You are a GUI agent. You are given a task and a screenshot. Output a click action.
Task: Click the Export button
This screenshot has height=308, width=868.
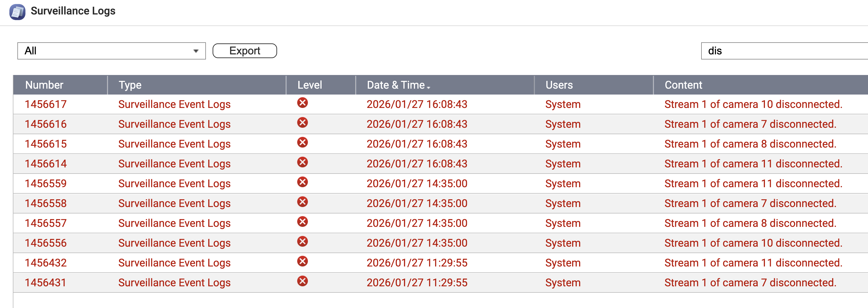tap(245, 51)
